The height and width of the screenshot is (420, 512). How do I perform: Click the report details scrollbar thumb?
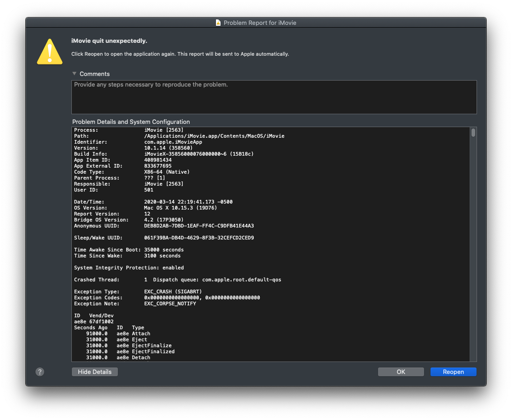(x=473, y=133)
